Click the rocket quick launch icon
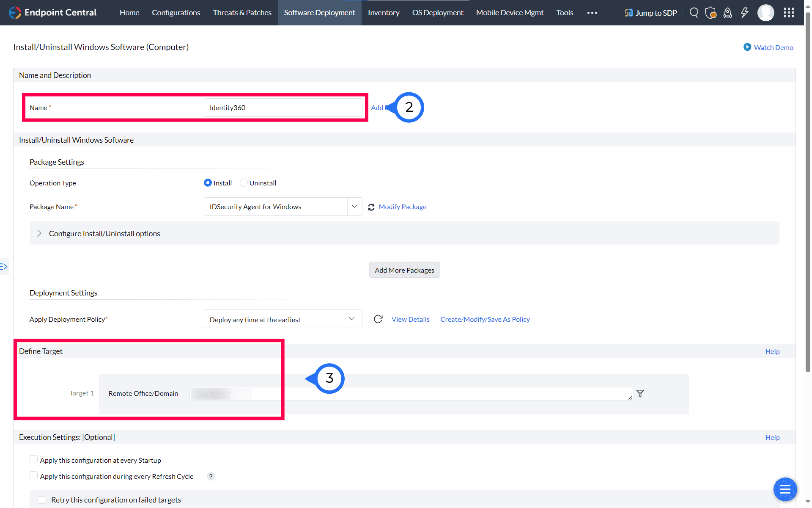 click(x=727, y=13)
